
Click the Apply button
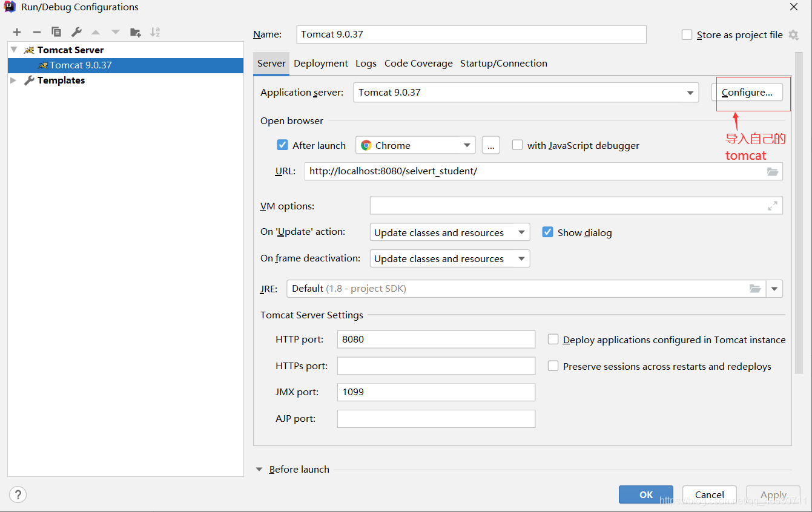(x=773, y=494)
